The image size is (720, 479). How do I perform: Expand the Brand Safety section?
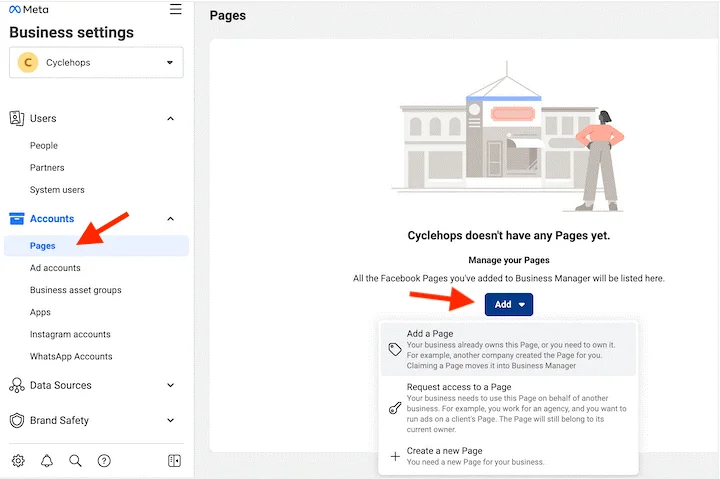click(x=170, y=421)
